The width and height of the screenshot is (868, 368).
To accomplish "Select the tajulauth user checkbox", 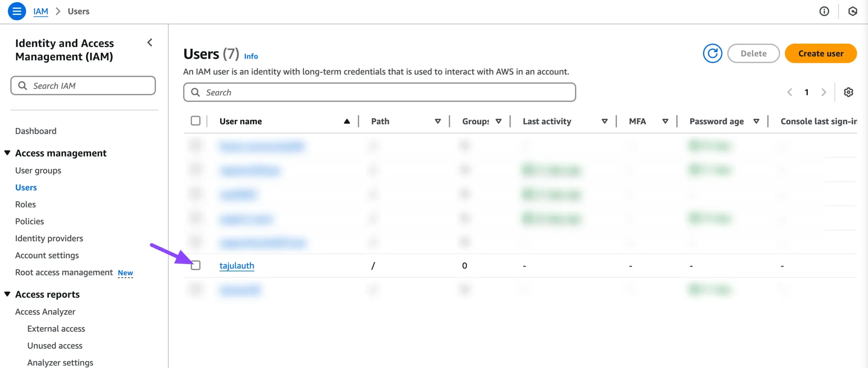I will click(196, 265).
